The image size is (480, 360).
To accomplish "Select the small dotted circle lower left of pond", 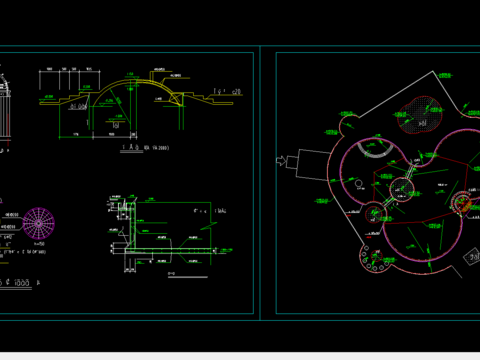I will (374, 214).
